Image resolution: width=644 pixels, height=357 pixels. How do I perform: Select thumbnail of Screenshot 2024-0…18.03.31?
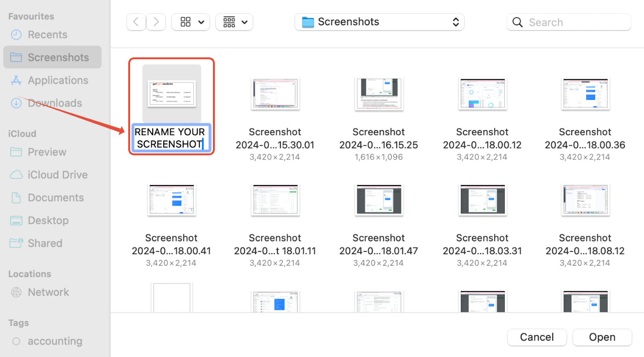click(x=482, y=199)
